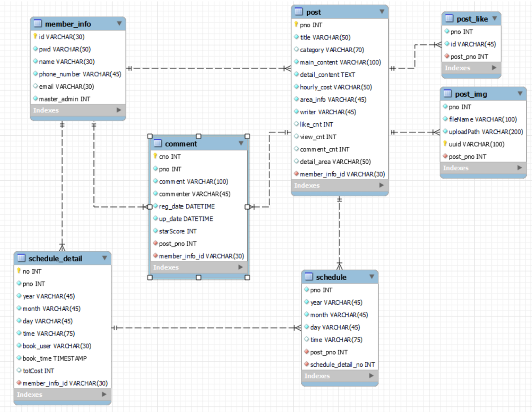The image size is (532, 412).
Task: Expand Indexes section of post table
Action: tap(382, 185)
